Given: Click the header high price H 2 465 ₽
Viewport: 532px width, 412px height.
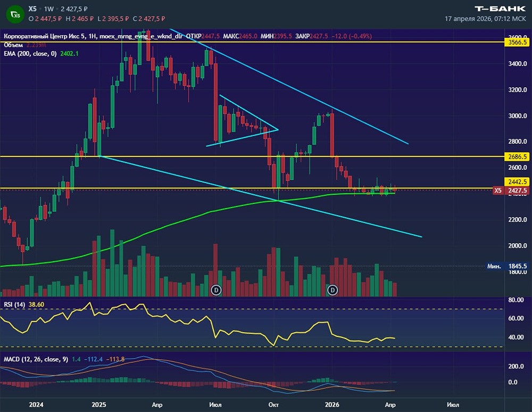Looking at the screenshot, I should coord(79,19).
